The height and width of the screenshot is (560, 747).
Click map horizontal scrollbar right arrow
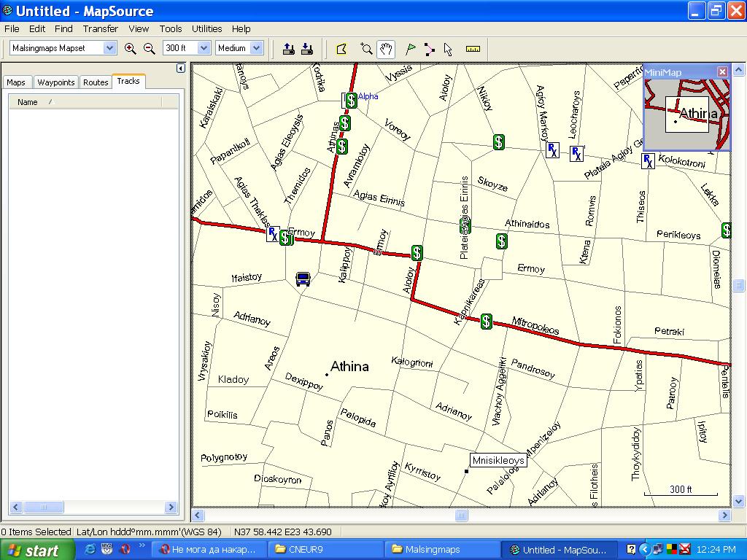724,515
